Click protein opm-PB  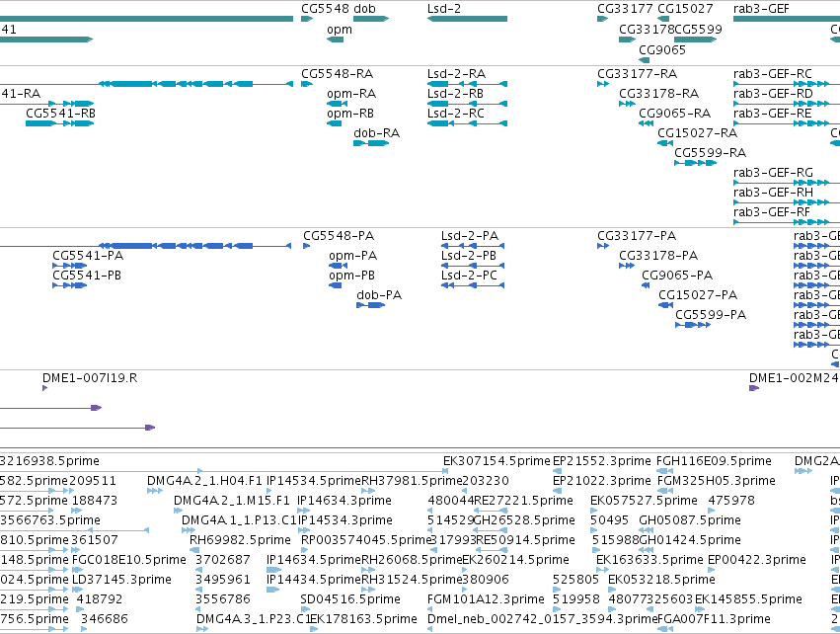[x=352, y=276]
